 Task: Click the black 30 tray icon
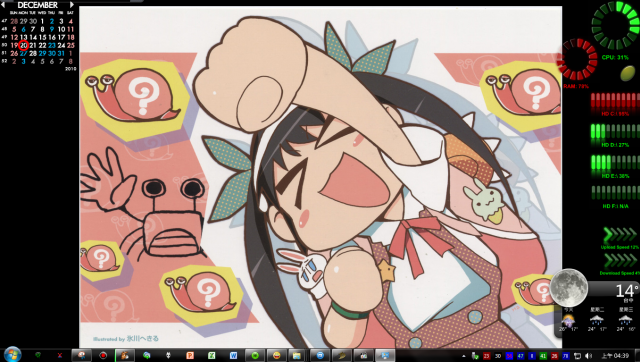tap(498, 356)
